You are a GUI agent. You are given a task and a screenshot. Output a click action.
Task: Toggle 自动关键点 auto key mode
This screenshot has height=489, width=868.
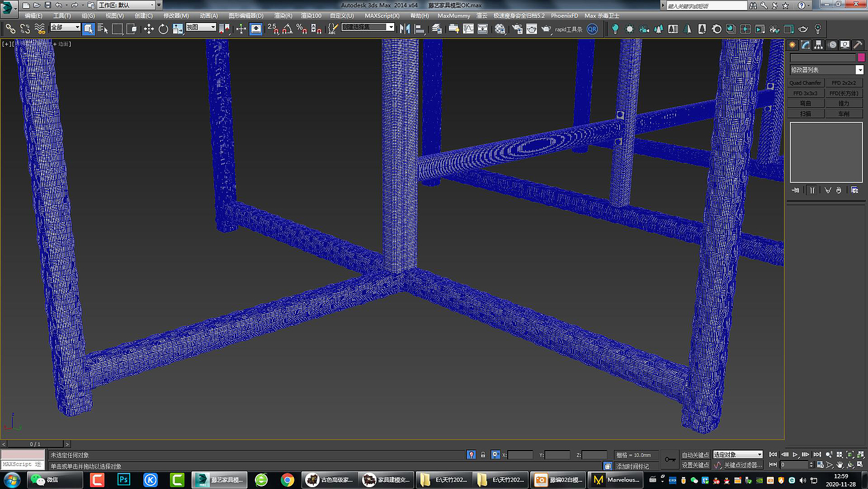[x=695, y=455]
